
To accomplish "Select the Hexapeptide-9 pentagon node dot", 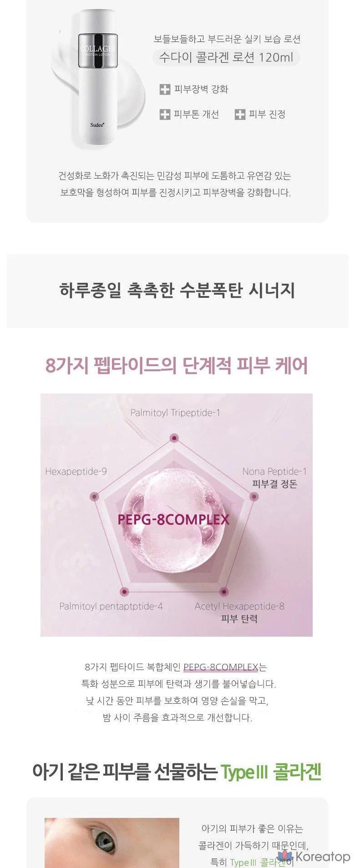I will coord(94,496).
